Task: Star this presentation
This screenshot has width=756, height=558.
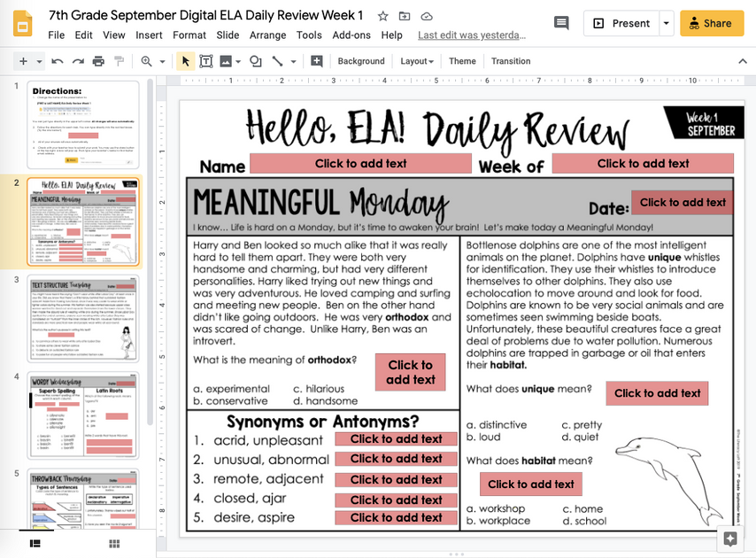Action: click(x=382, y=15)
